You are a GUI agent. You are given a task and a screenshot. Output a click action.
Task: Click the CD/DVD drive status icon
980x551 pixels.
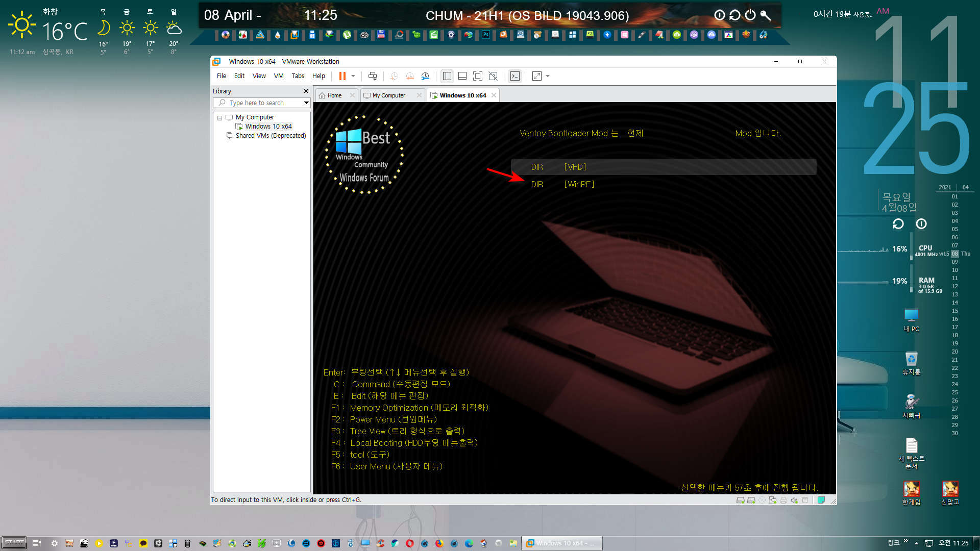click(x=762, y=500)
